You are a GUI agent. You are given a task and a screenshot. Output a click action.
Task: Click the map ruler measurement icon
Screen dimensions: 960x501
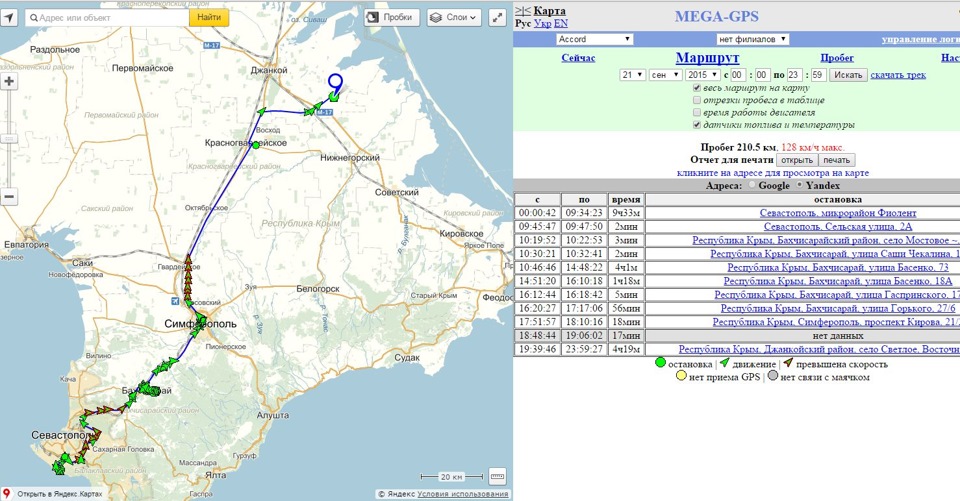click(497, 476)
